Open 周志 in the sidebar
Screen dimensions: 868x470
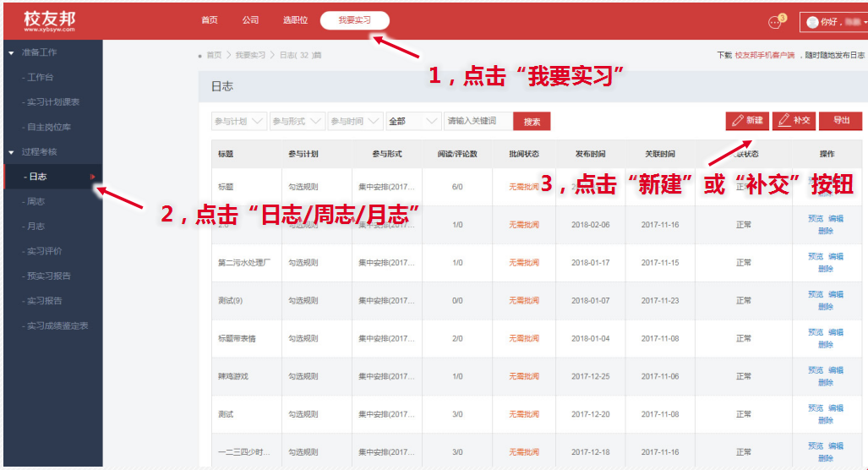[36, 201]
